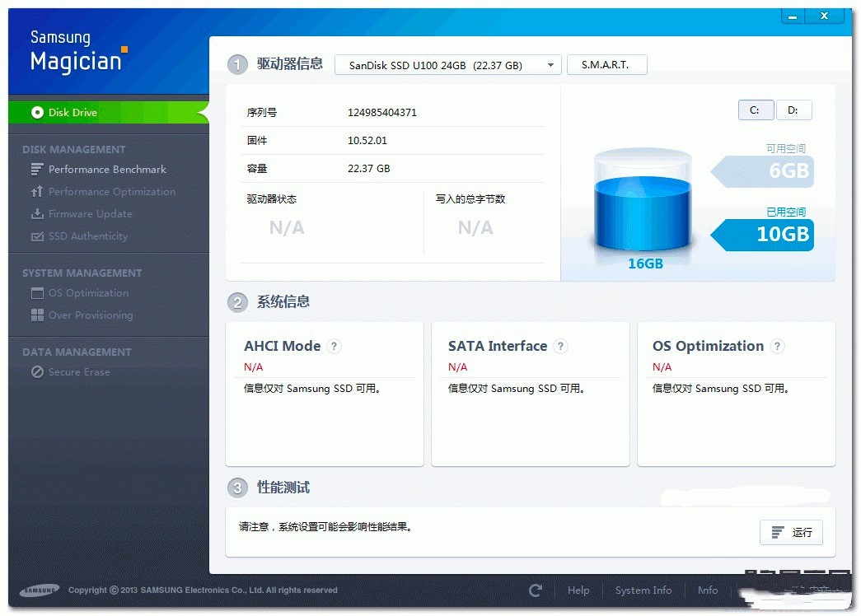Click the Firmware Update download icon
Image resolution: width=861 pixels, height=616 pixels.
click(x=37, y=213)
